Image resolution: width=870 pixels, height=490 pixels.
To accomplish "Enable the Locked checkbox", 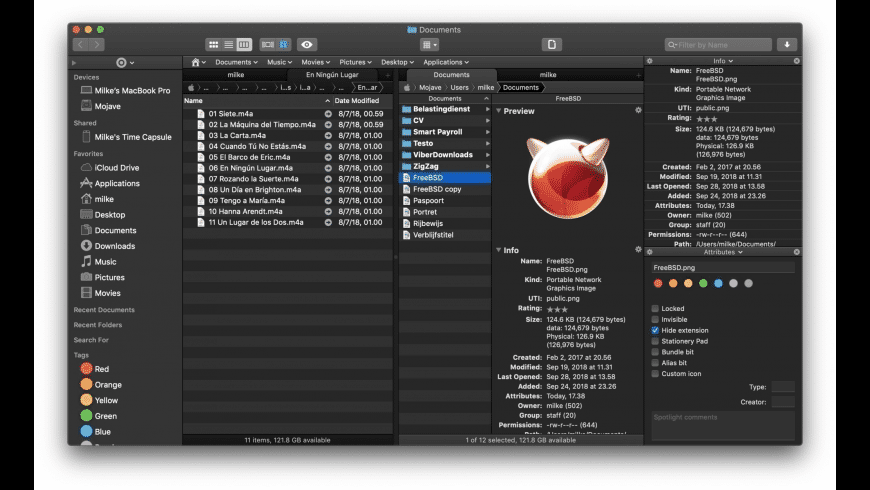I will pos(655,309).
